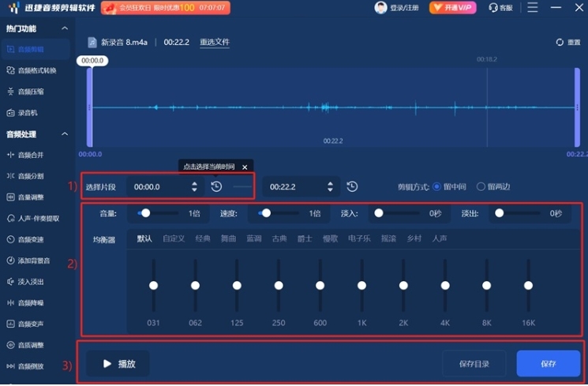The image size is (588, 386).
Task: Click 登录/注册 login link
Action: tap(404, 8)
